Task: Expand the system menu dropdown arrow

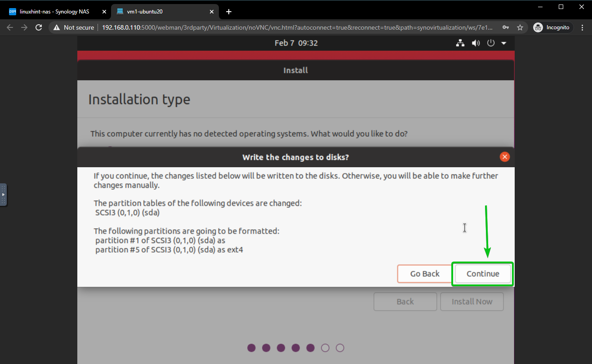Action: [x=504, y=43]
